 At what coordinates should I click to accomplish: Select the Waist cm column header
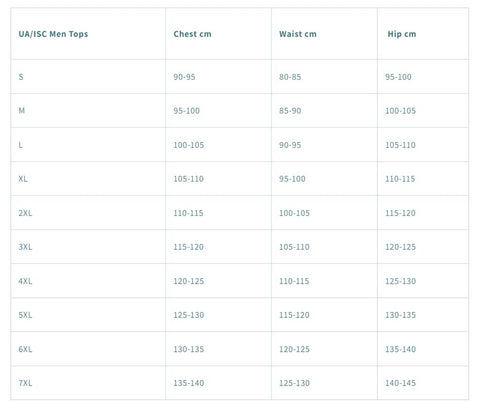click(x=298, y=34)
